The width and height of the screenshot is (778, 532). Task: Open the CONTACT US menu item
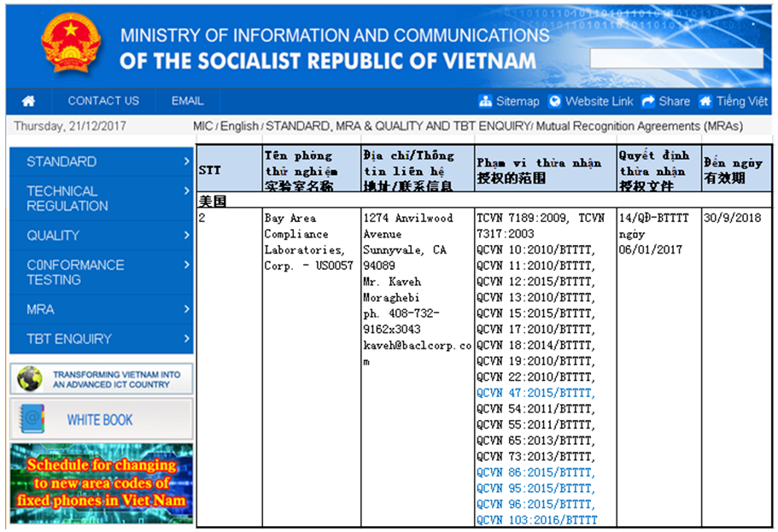(103, 102)
